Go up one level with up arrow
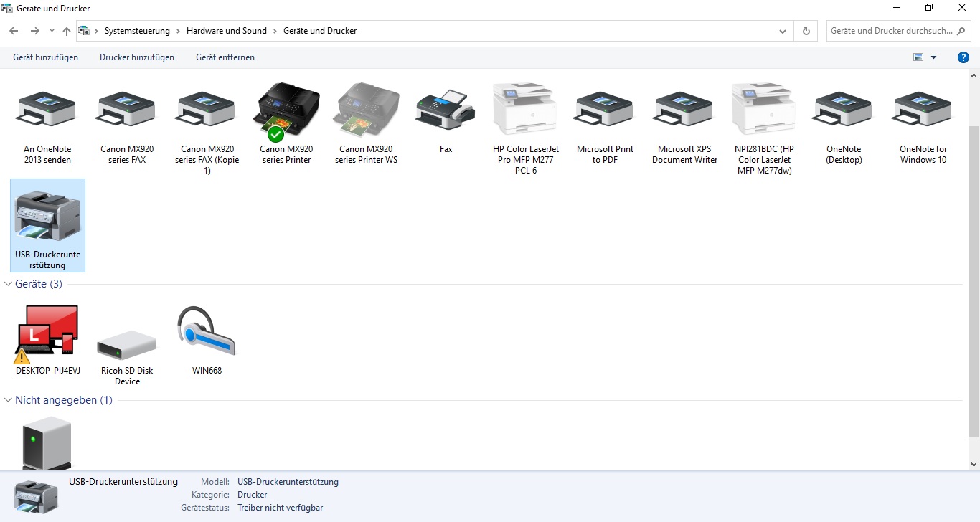Image resolution: width=980 pixels, height=522 pixels. (x=67, y=31)
